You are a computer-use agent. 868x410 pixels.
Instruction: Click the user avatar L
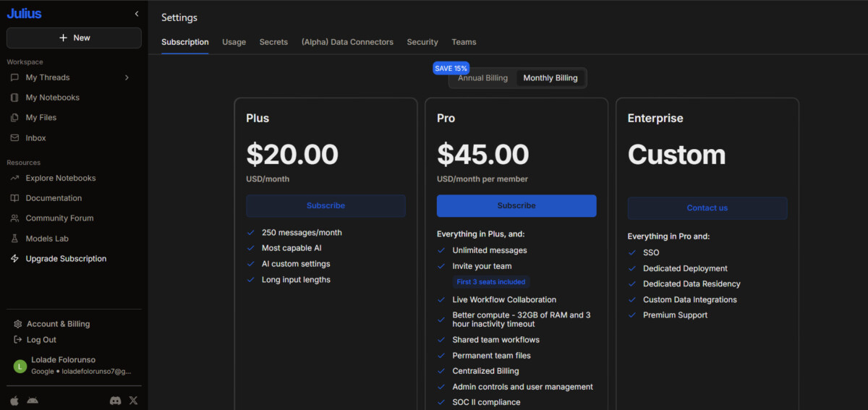click(20, 366)
